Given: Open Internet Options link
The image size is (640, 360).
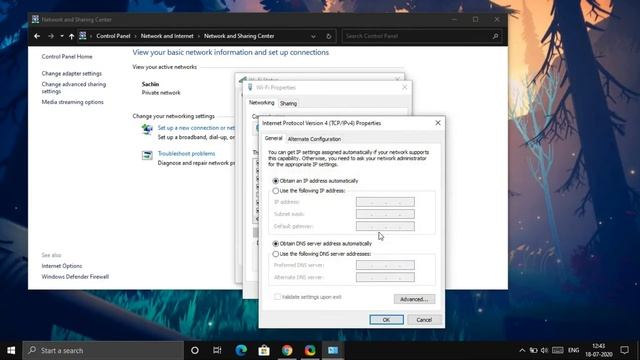Looking at the screenshot, I should click(62, 266).
